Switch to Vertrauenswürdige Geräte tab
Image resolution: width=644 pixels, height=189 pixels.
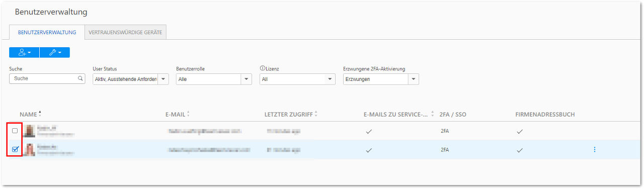pos(125,33)
